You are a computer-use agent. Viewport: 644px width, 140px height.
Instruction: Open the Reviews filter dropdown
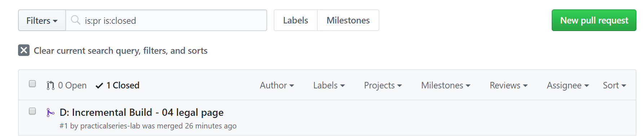[509, 86]
